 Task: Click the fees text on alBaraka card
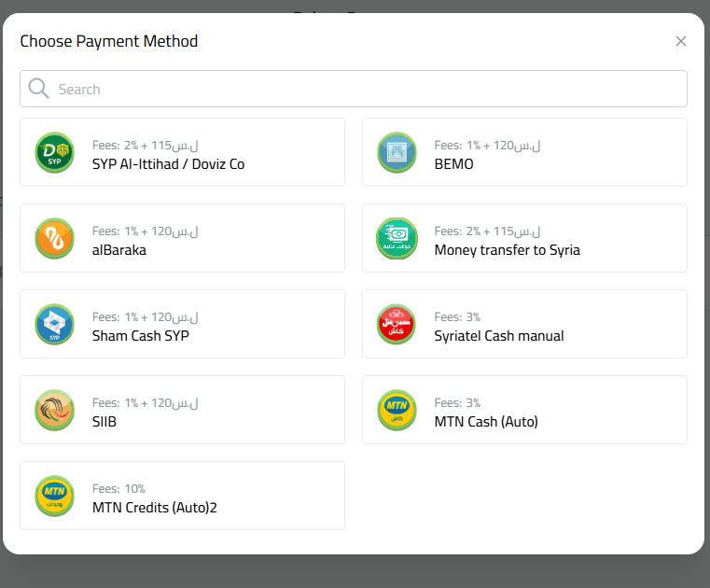coord(146,231)
